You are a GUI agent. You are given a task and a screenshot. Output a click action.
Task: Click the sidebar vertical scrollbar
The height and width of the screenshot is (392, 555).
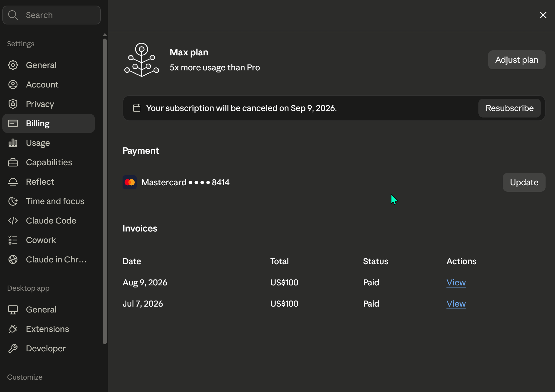(x=105, y=191)
